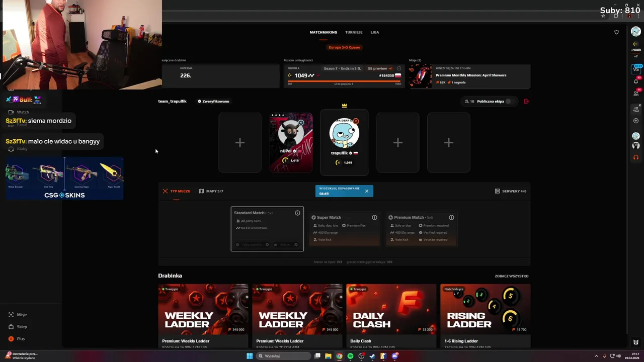Open Rising Ladder tournament card
The image size is (644, 362).
click(485, 316)
